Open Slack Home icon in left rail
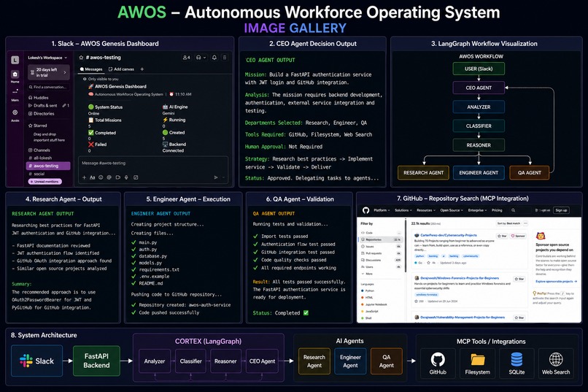The width and height of the screenshot is (588, 392). click(x=15, y=74)
